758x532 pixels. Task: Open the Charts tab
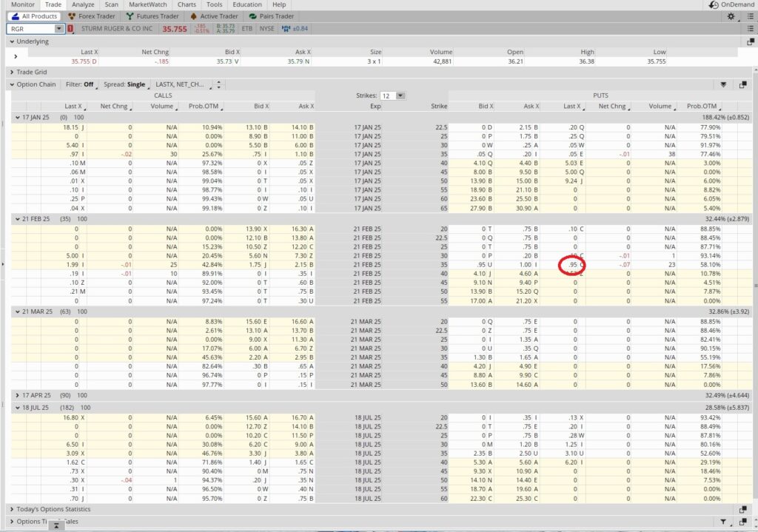pyautogui.click(x=187, y=4)
